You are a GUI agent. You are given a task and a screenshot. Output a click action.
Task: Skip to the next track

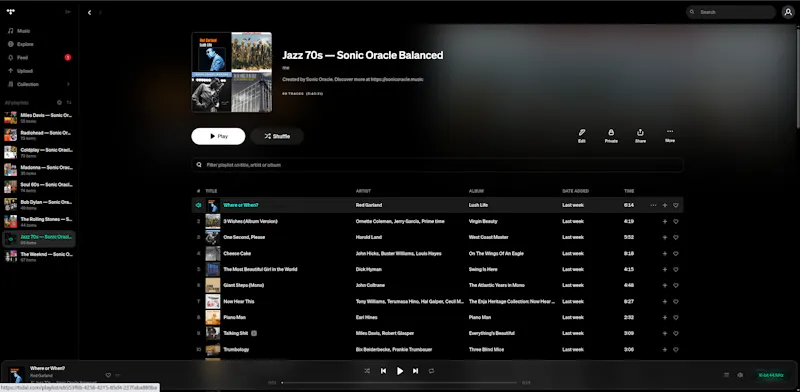415,371
